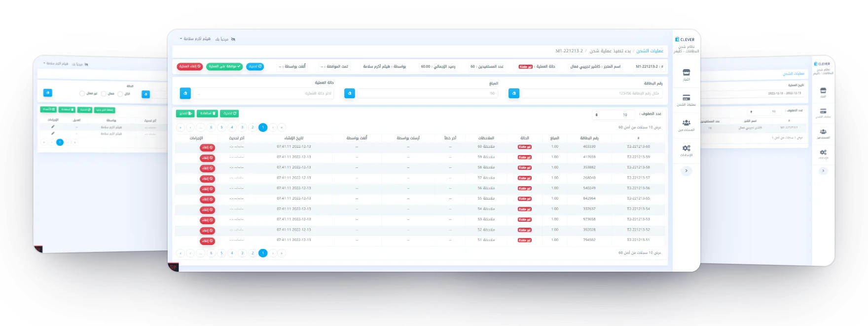Click active page 1 in the bottom pagination

[263, 253]
